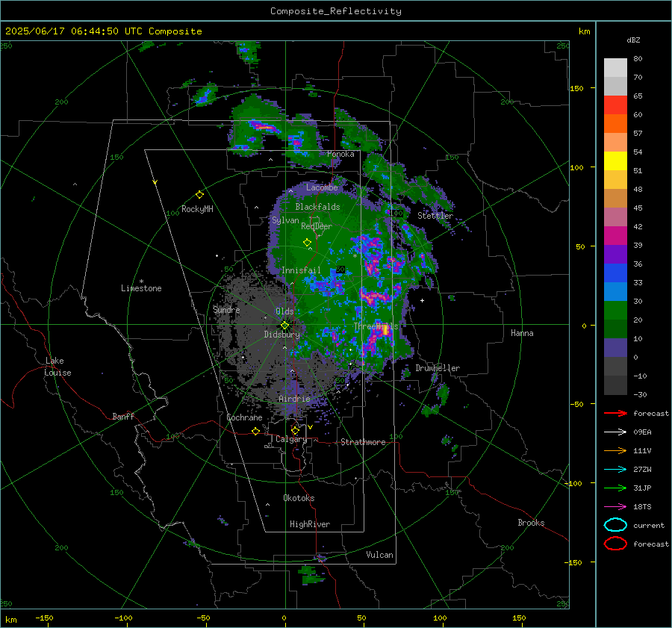Click the Okotoks city label

coord(299,498)
